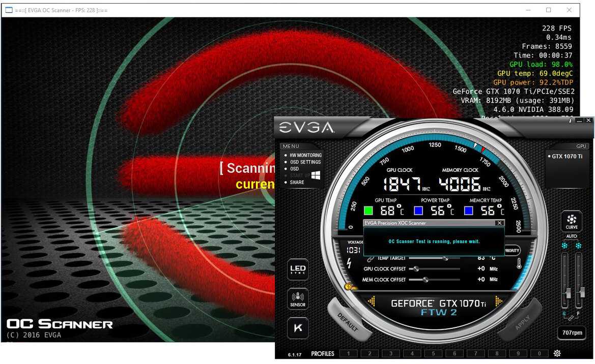Open the Sensor panel button
Screen dimensions: 595x364
pyautogui.click(x=298, y=299)
